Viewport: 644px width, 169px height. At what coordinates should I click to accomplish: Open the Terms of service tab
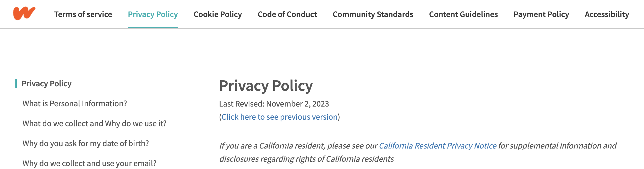(83, 14)
